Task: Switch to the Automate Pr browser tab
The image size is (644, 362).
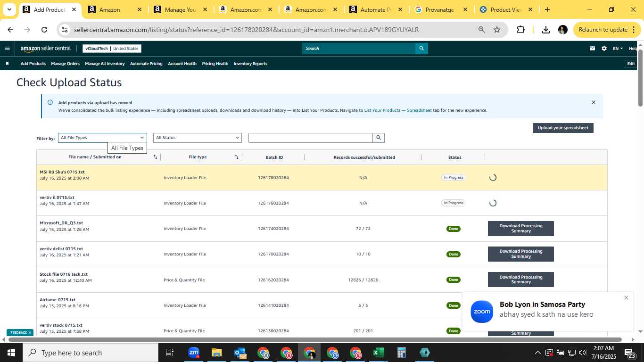Action: 376,9
